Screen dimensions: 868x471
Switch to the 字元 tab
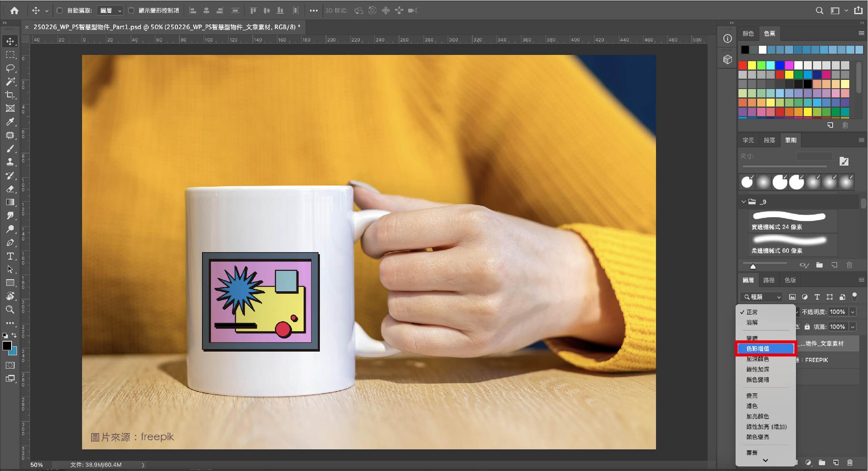(748, 140)
